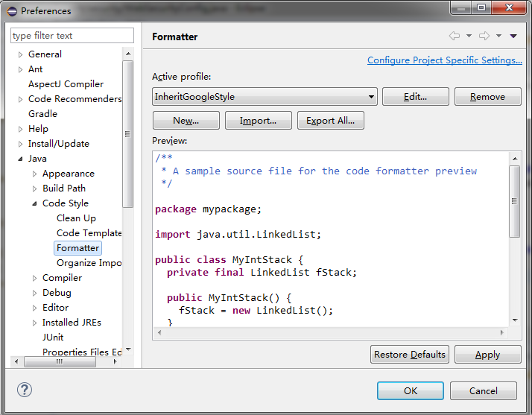Open the view menu triangle icon
Viewport: 532px width, 415px height.
[x=513, y=36]
